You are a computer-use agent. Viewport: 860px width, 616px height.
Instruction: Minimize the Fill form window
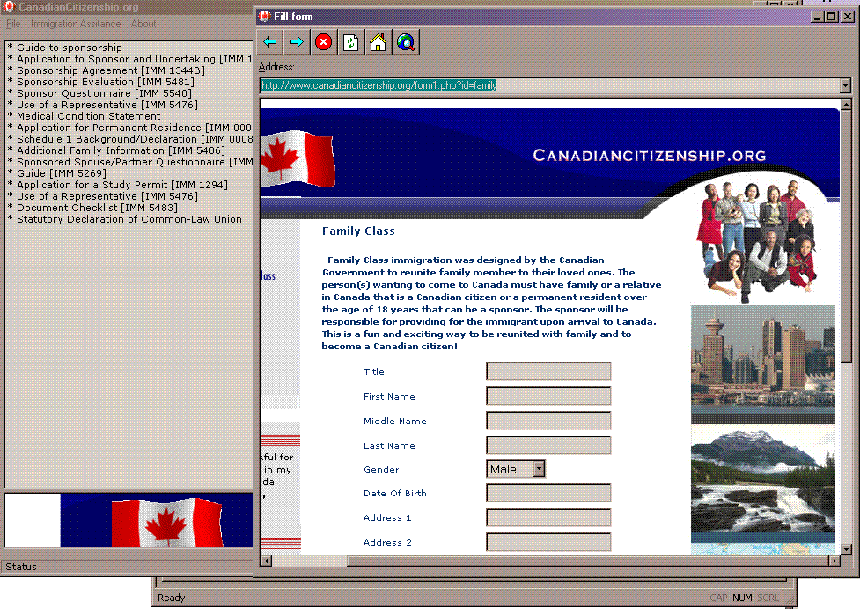pyautogui.click(x=817, y=17)
